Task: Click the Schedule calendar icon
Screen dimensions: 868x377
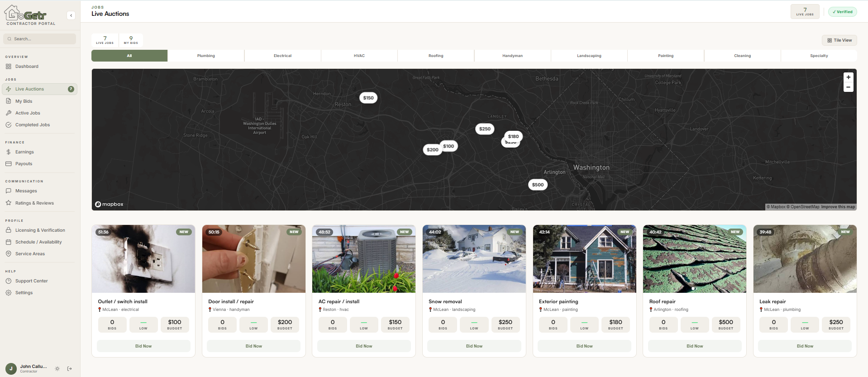Action: (x=9, y=242)
